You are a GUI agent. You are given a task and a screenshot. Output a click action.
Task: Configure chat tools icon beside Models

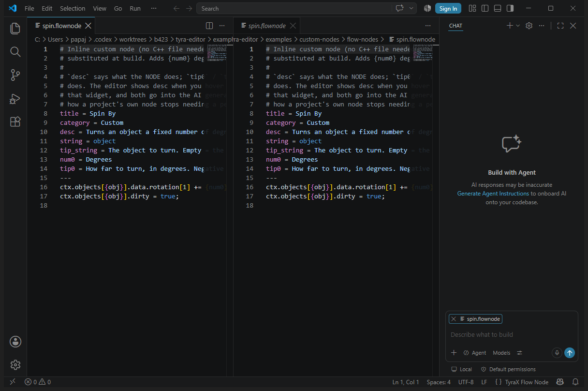click(x=519, y=353)
